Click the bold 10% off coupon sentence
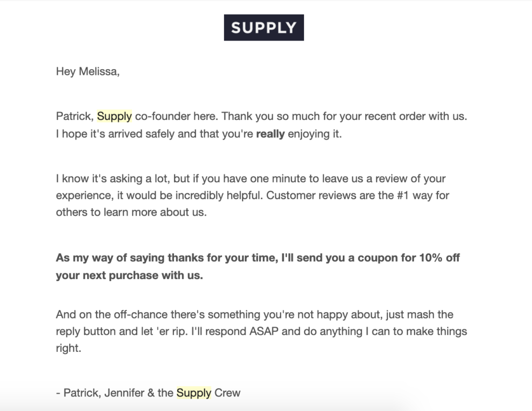The image size is (532, 411). pos(258,267)
